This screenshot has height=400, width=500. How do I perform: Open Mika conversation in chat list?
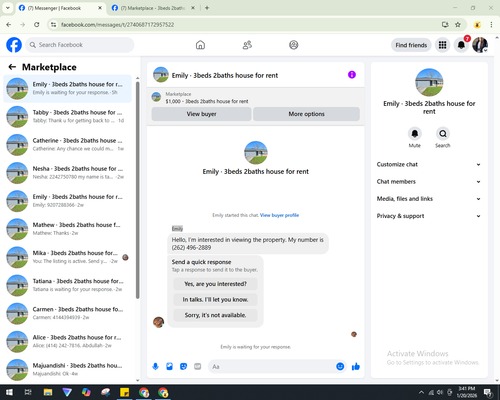pyautogui.click(x=67, y=257)
